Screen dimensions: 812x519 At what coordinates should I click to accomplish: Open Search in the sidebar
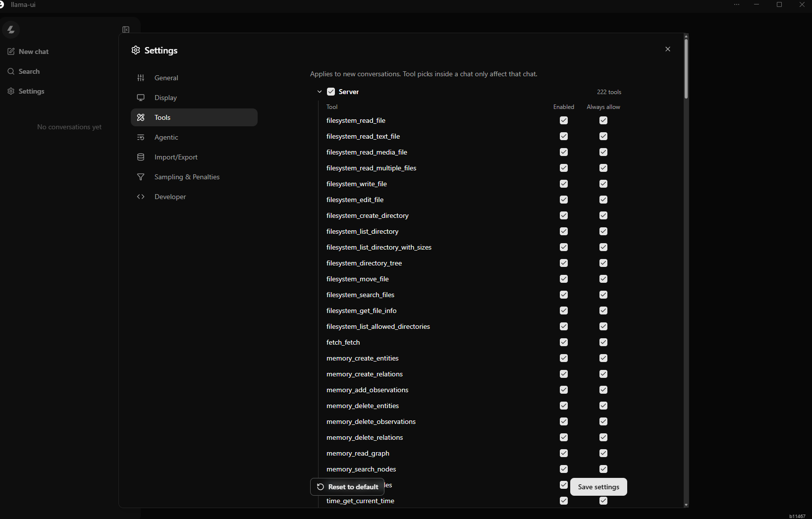point(29,71)
